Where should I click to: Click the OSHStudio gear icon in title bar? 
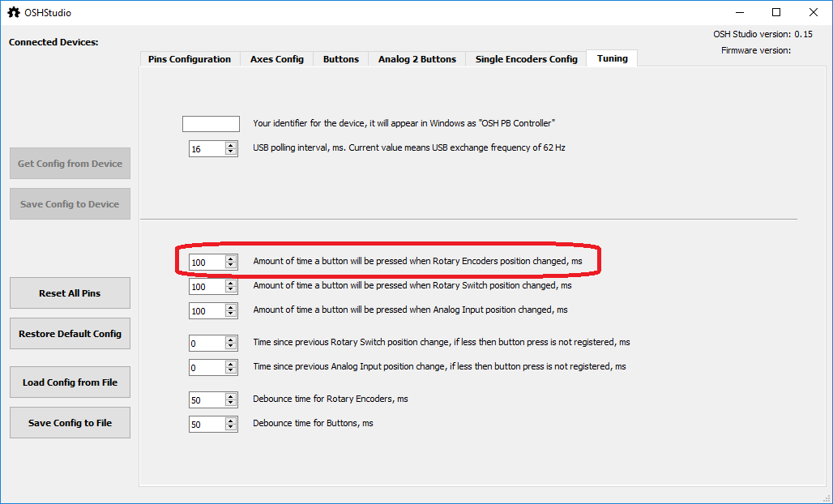[x=14, y=12]
